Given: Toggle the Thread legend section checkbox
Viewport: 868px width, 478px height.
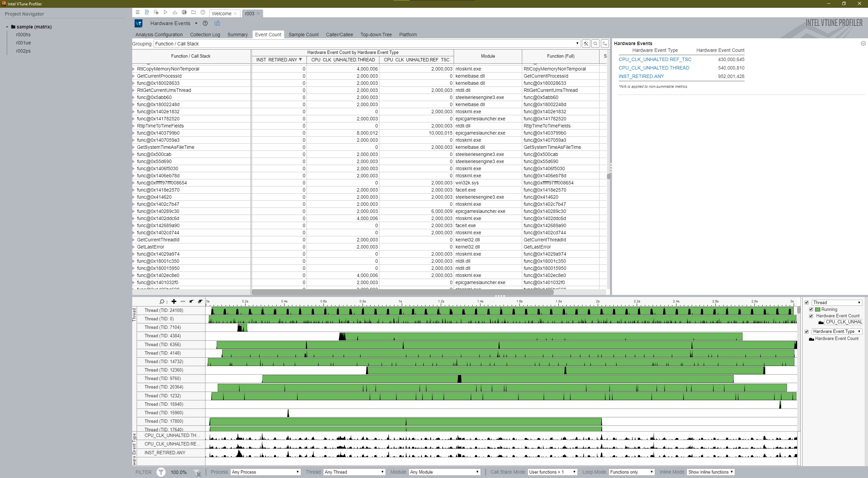Looking at the screenshot, I should tap(807, 302).
